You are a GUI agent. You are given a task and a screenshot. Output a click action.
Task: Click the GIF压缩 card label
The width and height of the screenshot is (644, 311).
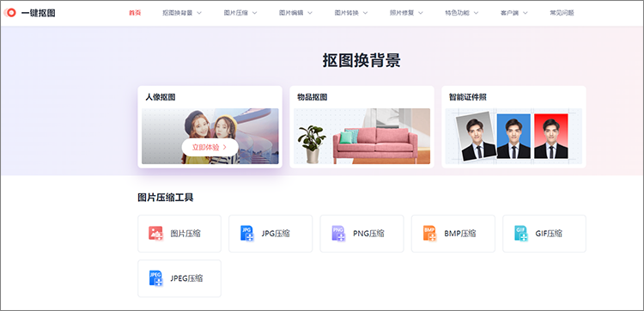click(549, 234)
